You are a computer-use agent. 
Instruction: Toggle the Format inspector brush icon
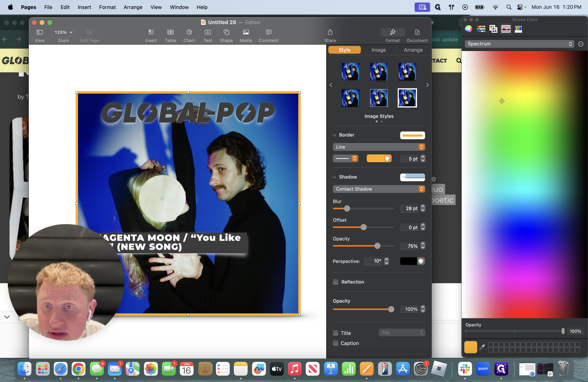click(393, 32)
